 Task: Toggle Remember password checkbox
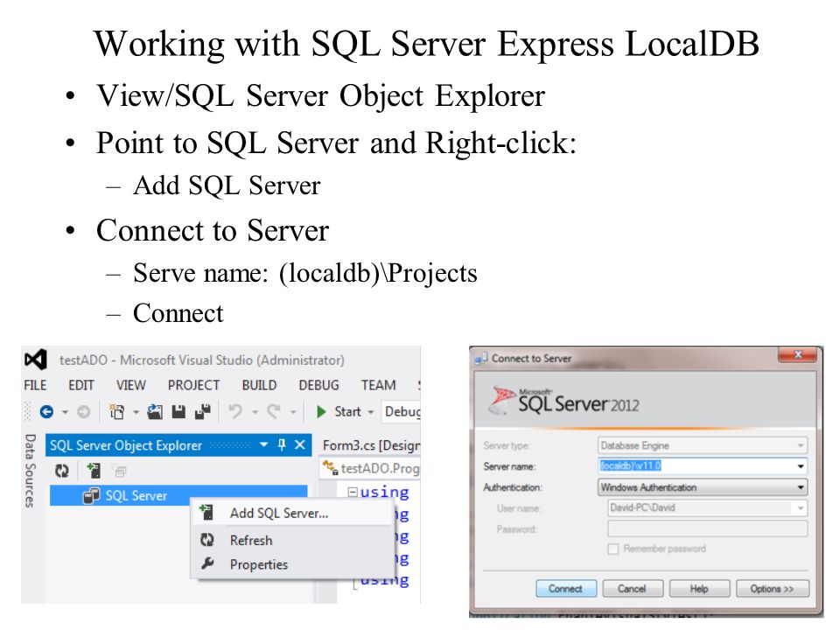click(613, 549)
